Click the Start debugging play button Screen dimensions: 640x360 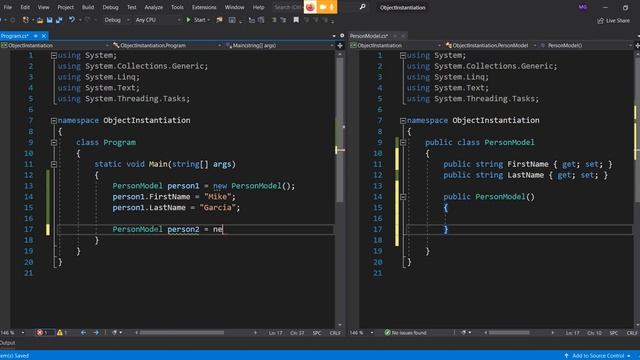(188, 20)
